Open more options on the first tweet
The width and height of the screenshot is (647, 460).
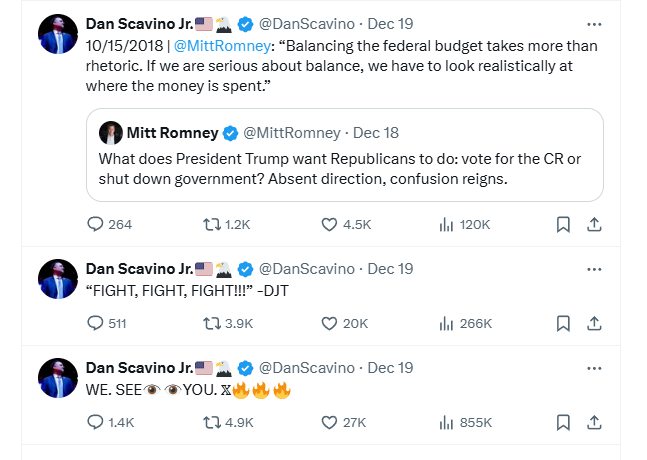(594, 23)
